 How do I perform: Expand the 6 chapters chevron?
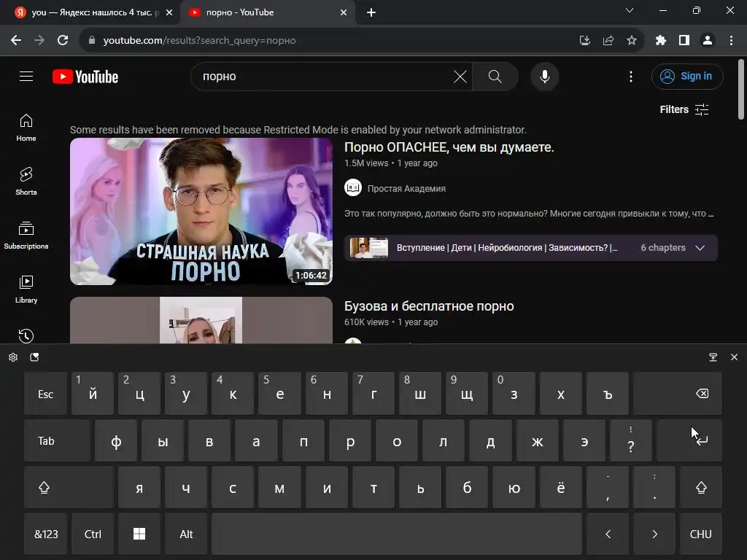click(700, 248)
